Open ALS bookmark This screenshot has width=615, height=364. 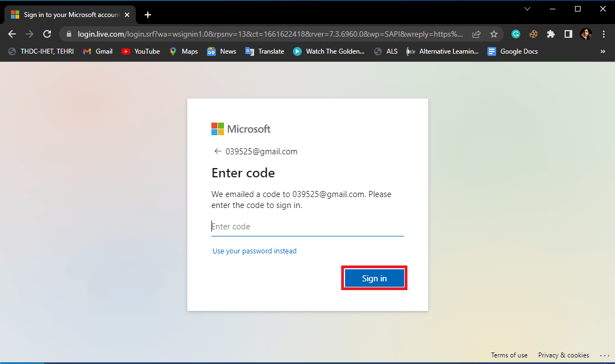click(386, 51)
